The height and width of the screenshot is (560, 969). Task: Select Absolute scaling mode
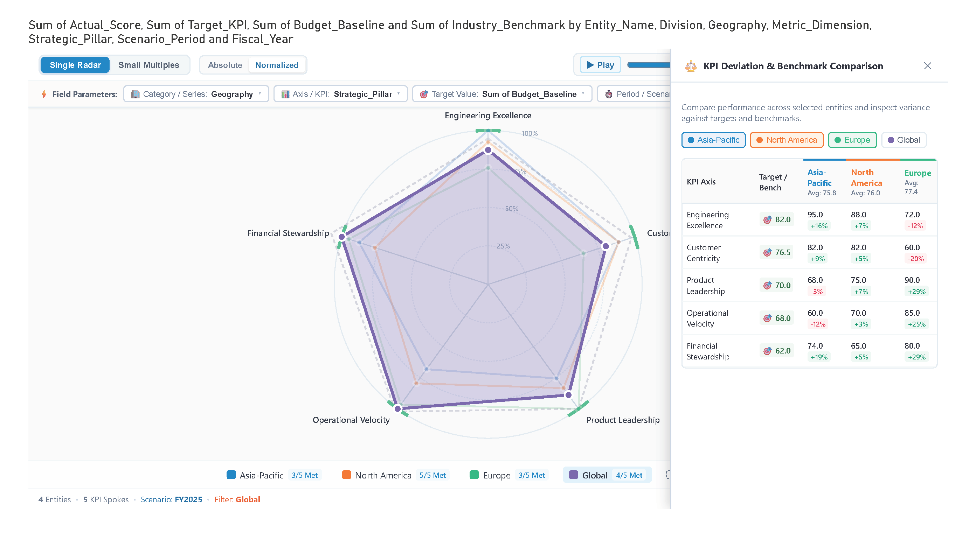click(x=225, y=65)
